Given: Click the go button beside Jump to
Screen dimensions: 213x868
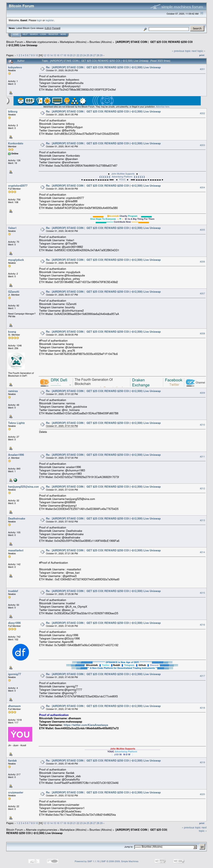Looking at the screenshot, I should pos(202,847).
